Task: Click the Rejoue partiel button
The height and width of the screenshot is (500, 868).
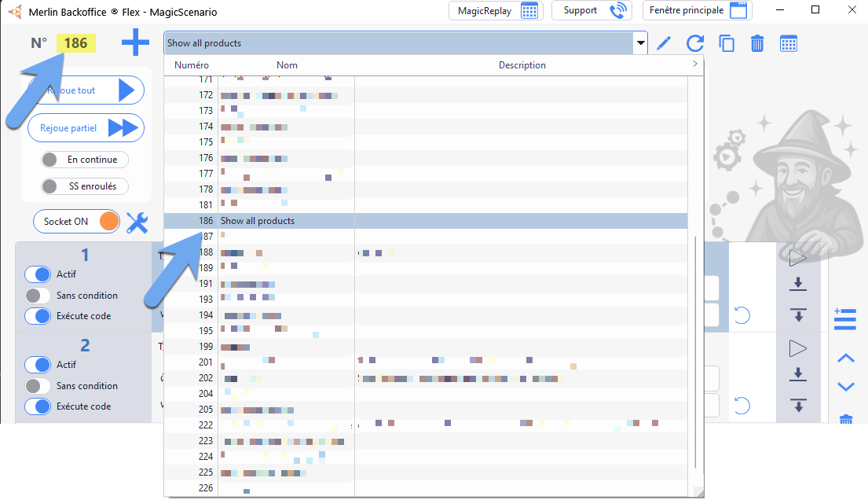Action: 86,128
